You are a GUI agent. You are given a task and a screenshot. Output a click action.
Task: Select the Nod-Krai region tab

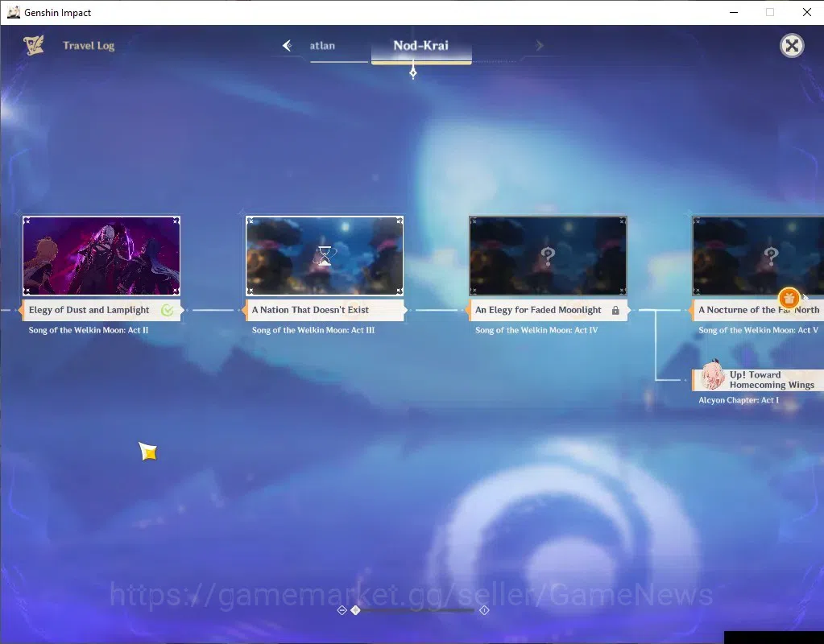point(421,46)
